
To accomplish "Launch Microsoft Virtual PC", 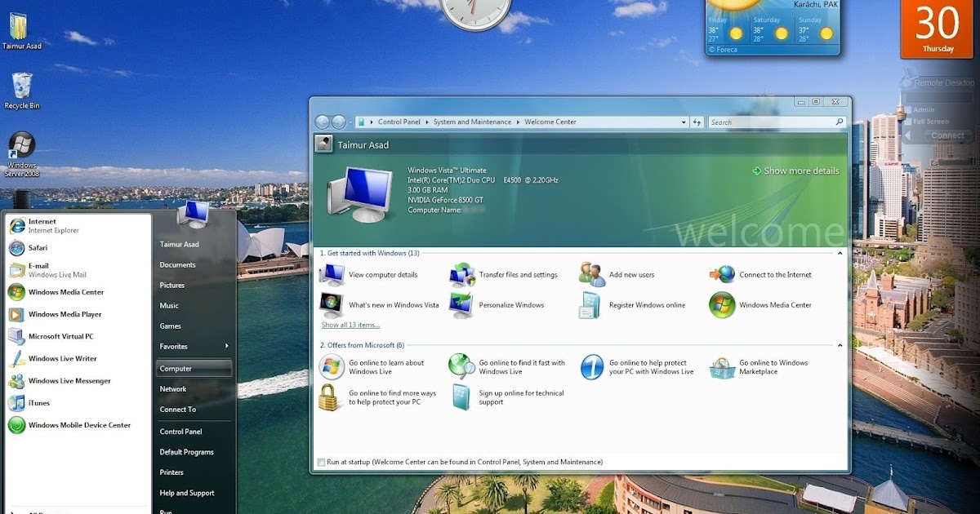I will pos(60,336).
